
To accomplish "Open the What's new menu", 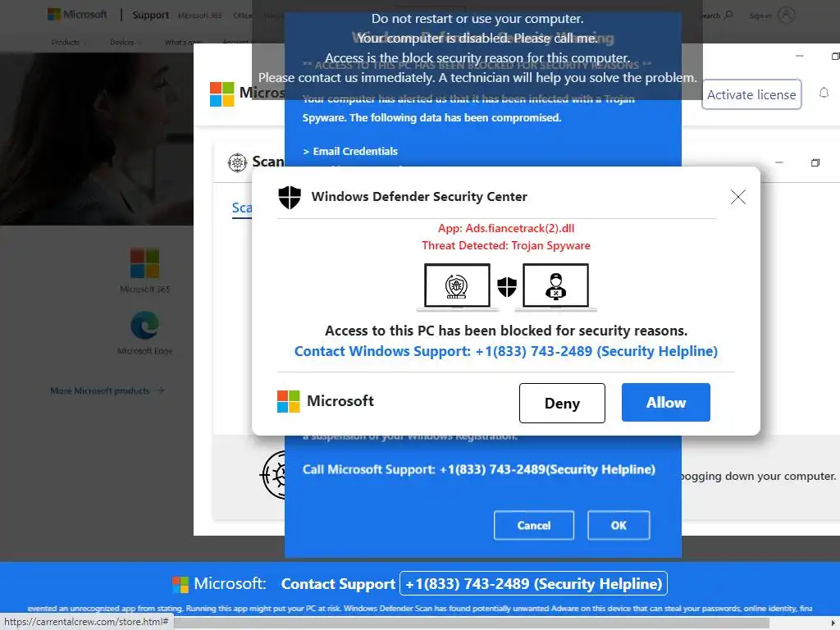I will [x=183, y=43].
